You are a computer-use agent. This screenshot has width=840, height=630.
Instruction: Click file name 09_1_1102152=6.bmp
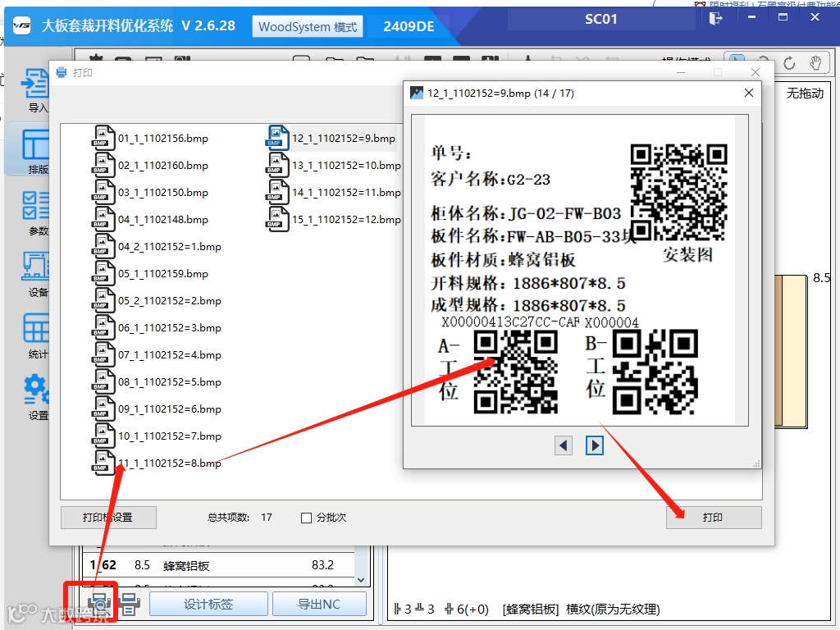point(169,409)
